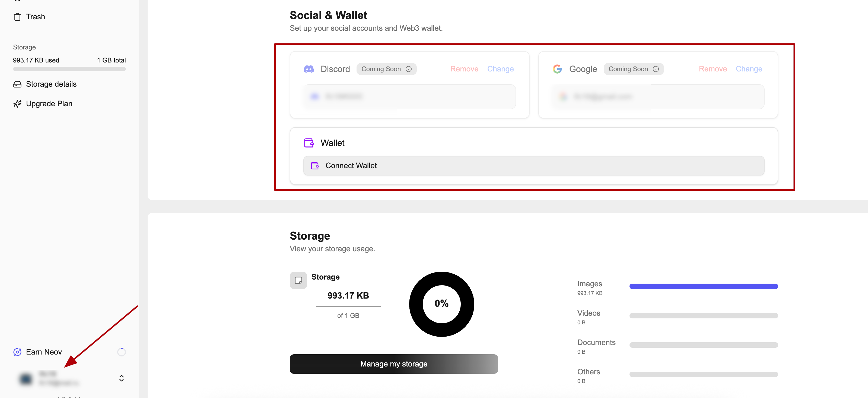The image size is (868, 398).
Task: Click the Discord logo icon
Action: pos(309,69)
